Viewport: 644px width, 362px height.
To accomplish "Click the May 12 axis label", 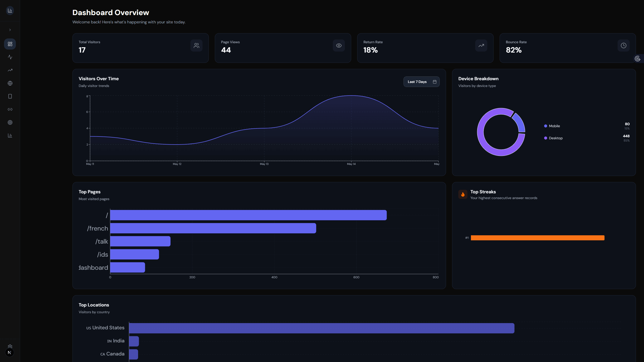I will click(x=177, y=164).
